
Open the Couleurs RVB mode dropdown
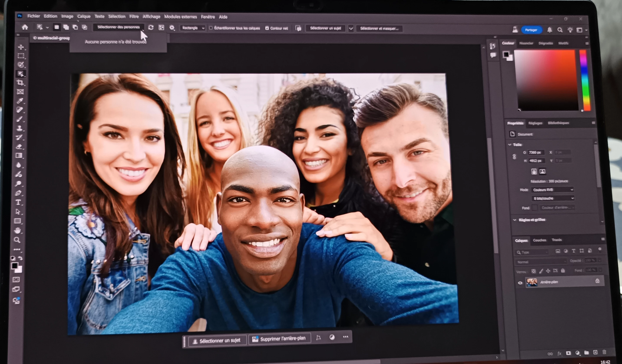pyautogui.click(x=552, y=190)
